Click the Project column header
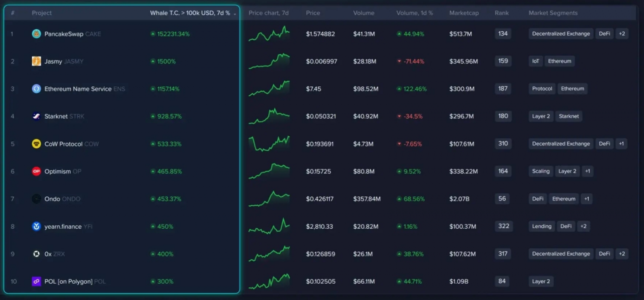 42,13
